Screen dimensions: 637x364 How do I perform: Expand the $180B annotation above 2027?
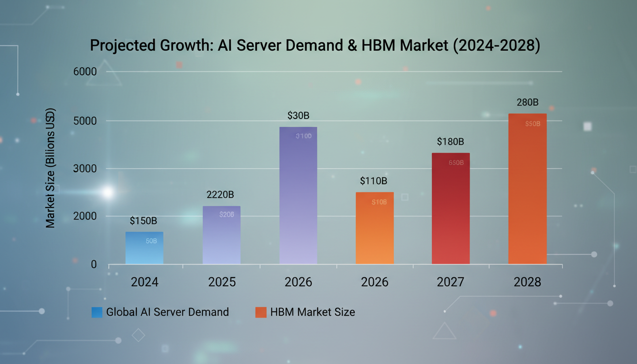pos(450,141)
